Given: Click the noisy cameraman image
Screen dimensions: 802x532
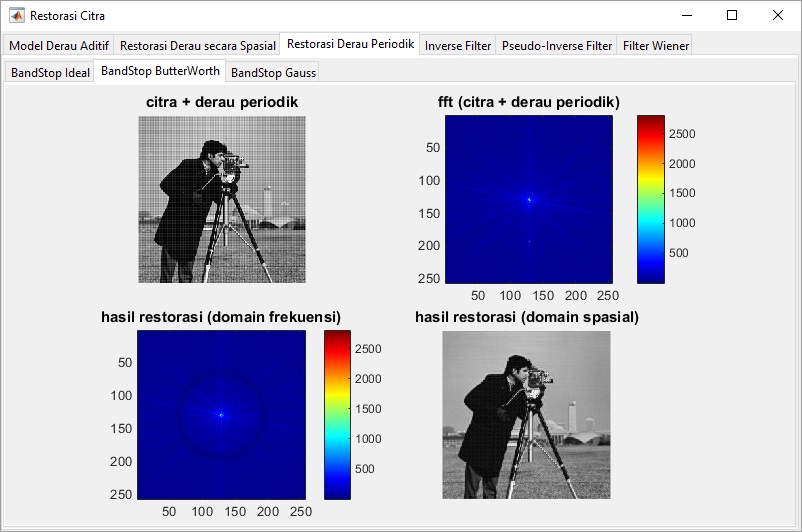Looking at the screenshot, I should [x=221, y=199].
